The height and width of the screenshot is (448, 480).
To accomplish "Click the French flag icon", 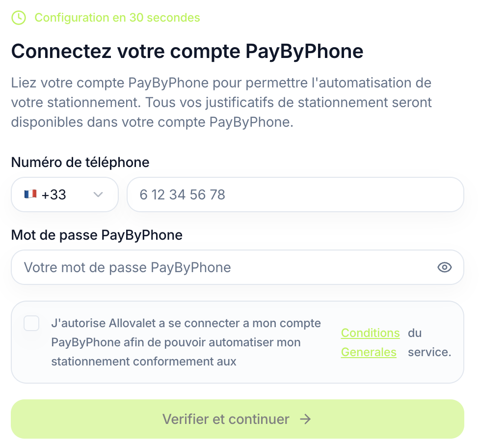I will (30, 195).
